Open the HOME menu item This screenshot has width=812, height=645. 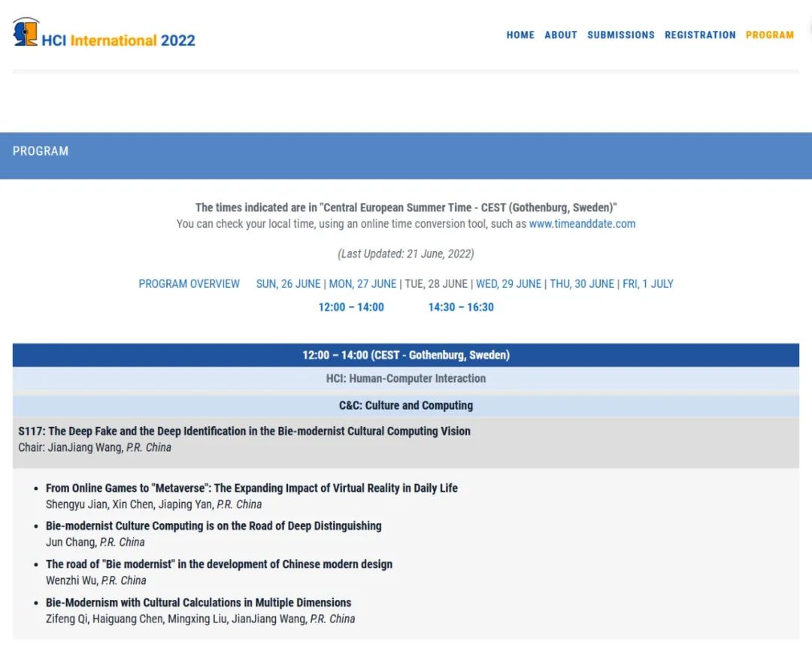520,35
